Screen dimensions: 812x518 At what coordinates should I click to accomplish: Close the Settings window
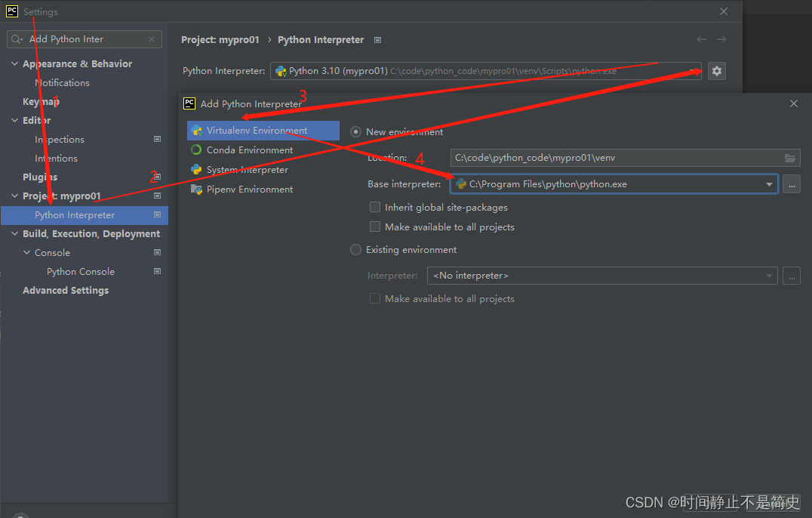pyautogui.click(x=724, y=11)
